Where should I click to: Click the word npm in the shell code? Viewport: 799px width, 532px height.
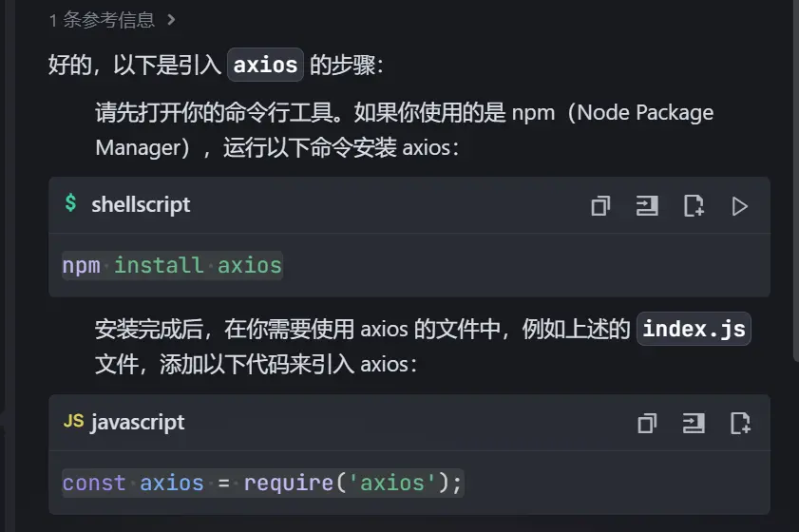coord(81,265)
